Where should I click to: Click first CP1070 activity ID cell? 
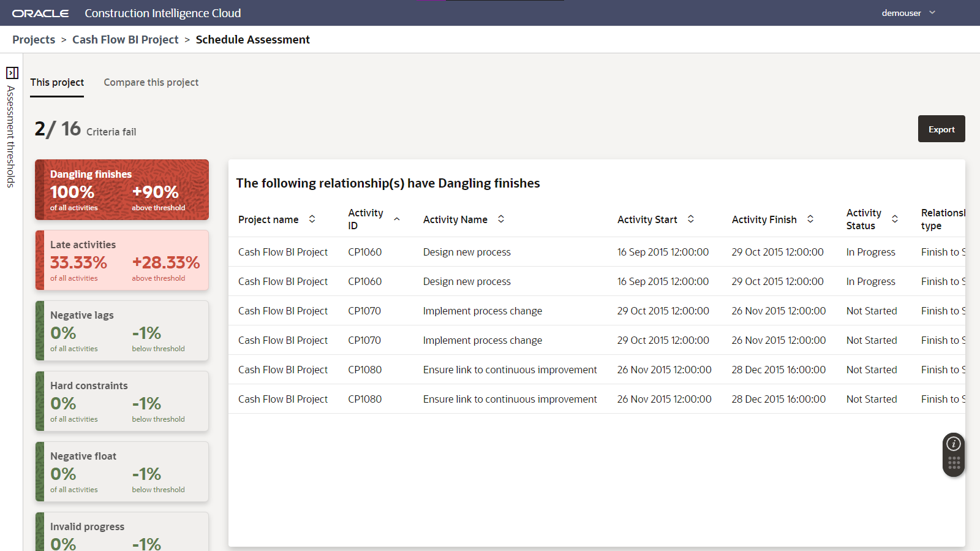[x=364, y=311]
